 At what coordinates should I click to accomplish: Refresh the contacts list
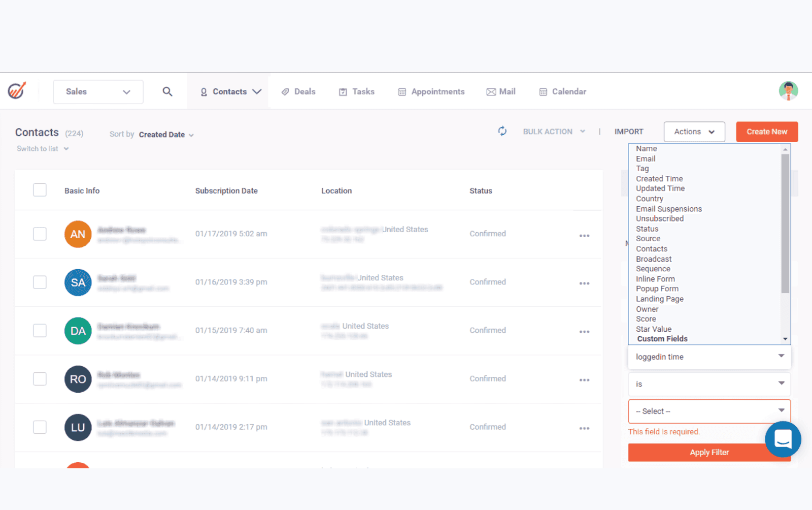tap(502, 131)
